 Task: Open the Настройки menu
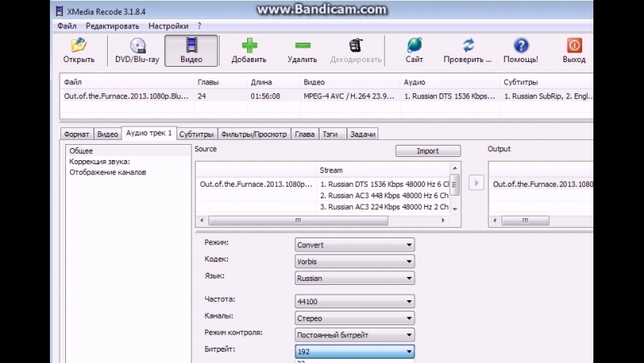click(168, 26)
